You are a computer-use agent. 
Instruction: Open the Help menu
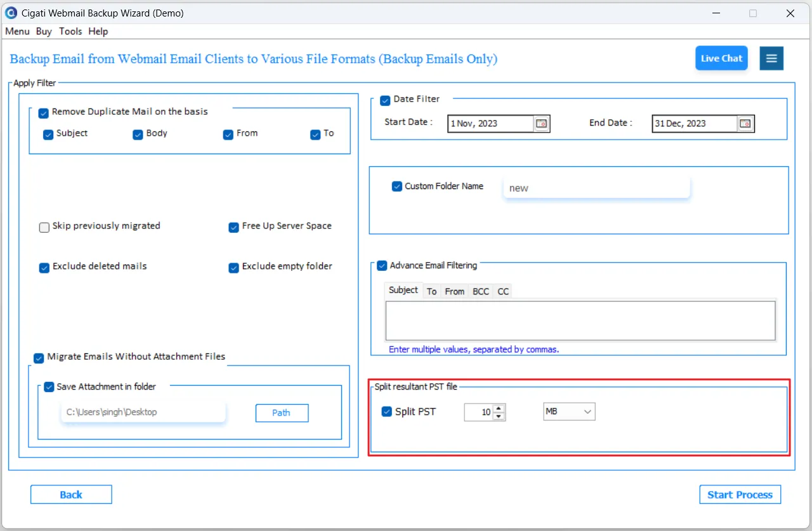tap(98, 31)
